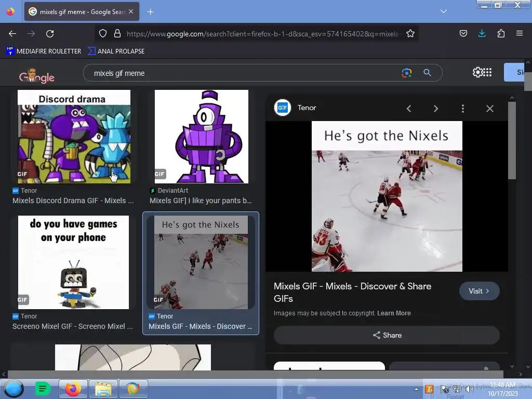Click the Google logo
532x399 pixels.
(x=37, y=76)
